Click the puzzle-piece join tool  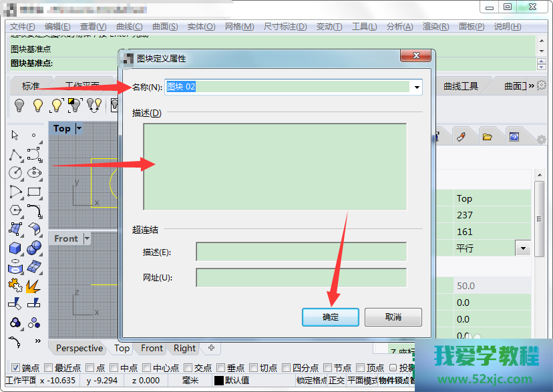click(15, 286)
